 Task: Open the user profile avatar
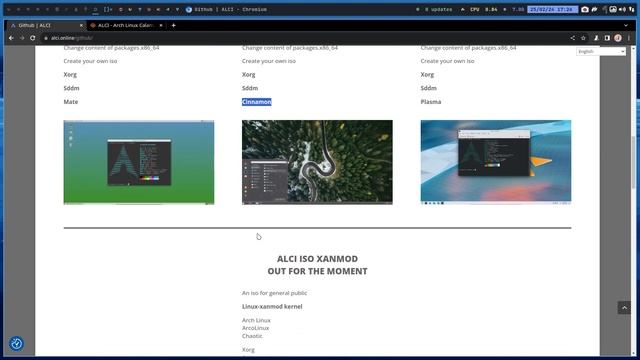click(618, 38)
